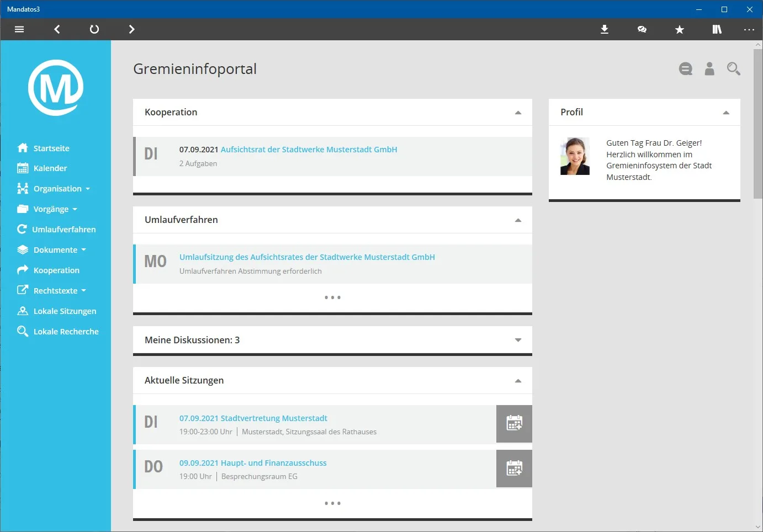Click the "2 Aufgaben" text
This screenshot has width=763, height=532.
[198, 164]
